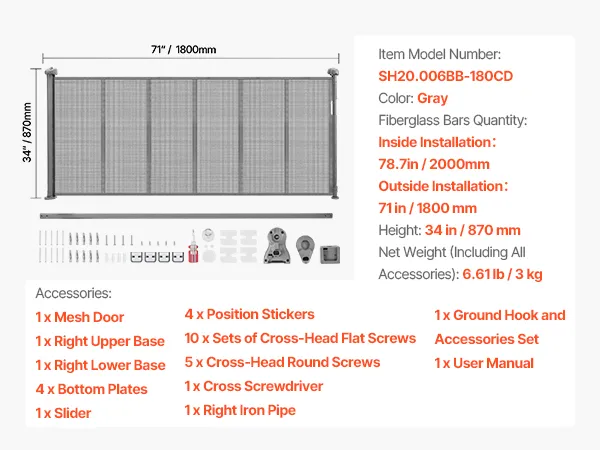Click the Accessories heading text
Viewport: 600px width, 450px height.
pos(73,293)
